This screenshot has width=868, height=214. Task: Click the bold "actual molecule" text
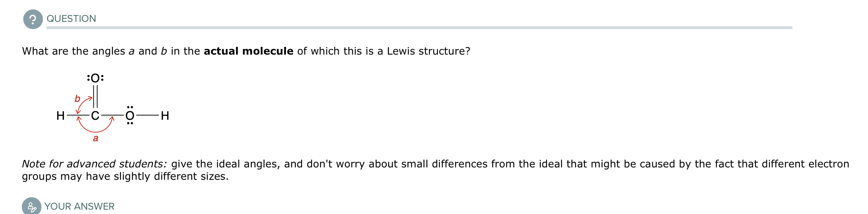tap(248, 51)
